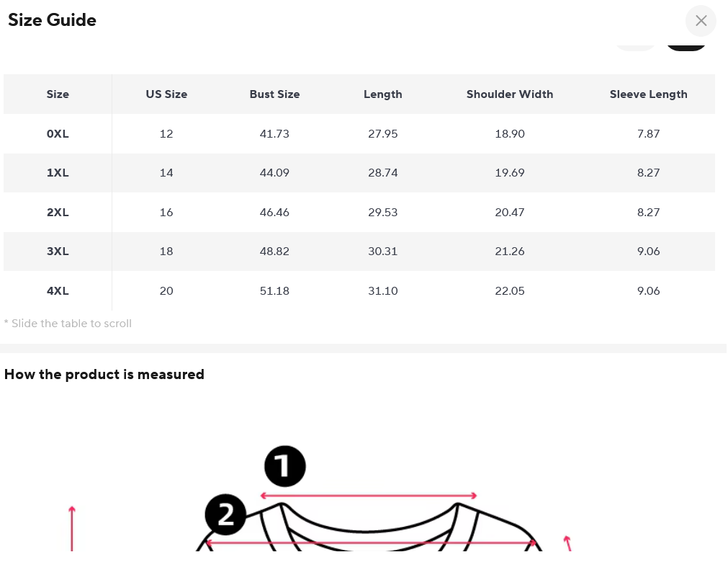Click the 'How the product is measured' heading

pyautogui.click(x=104, y=375)
